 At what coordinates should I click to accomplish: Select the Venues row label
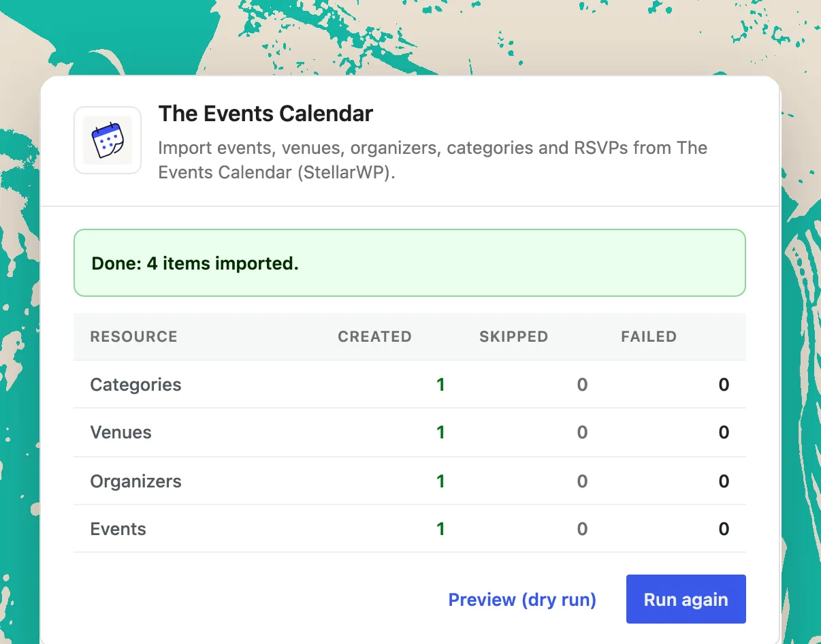tap(121, 432)
